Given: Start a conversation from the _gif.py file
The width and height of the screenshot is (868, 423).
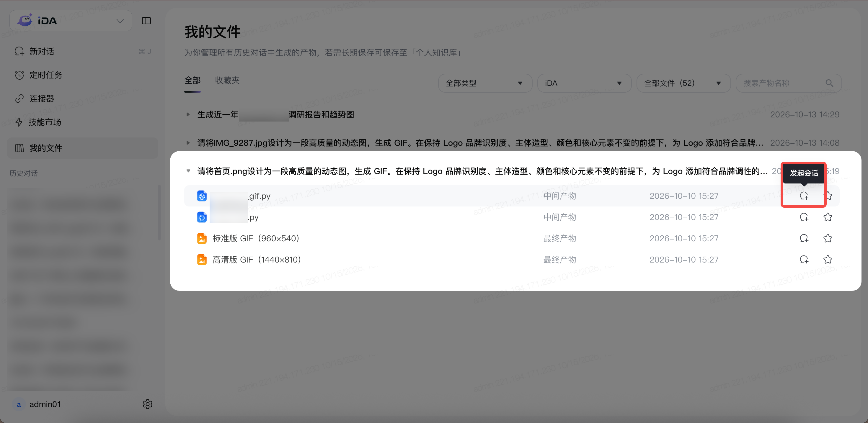Looking at the screenshot, I should pos(804,196).
